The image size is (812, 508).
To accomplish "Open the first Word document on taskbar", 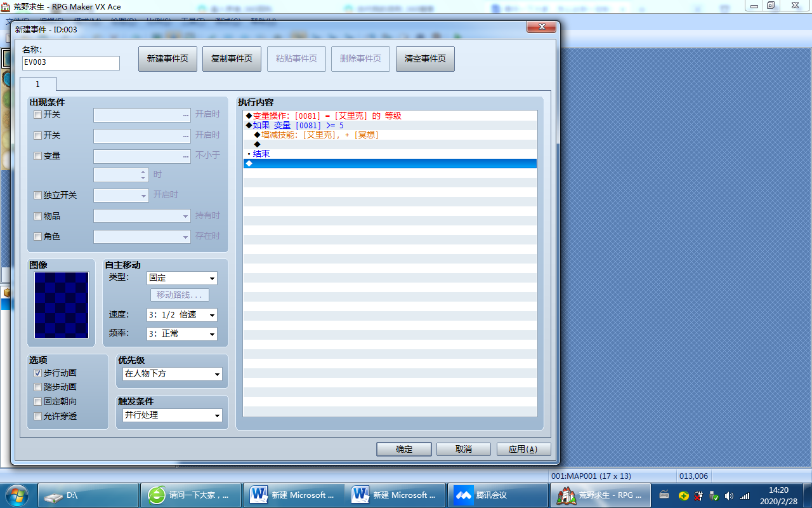I will point(294,495).
